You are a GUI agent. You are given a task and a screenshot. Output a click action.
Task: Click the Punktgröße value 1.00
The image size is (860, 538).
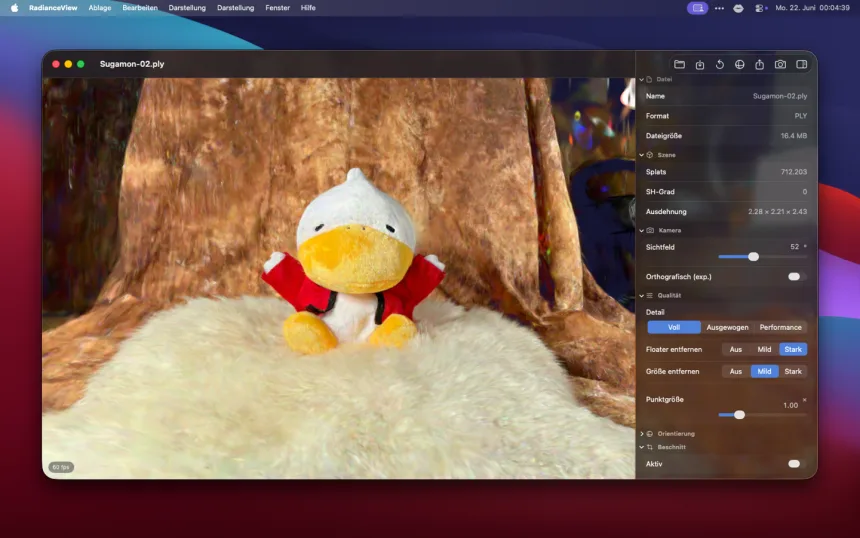(790, 405)
